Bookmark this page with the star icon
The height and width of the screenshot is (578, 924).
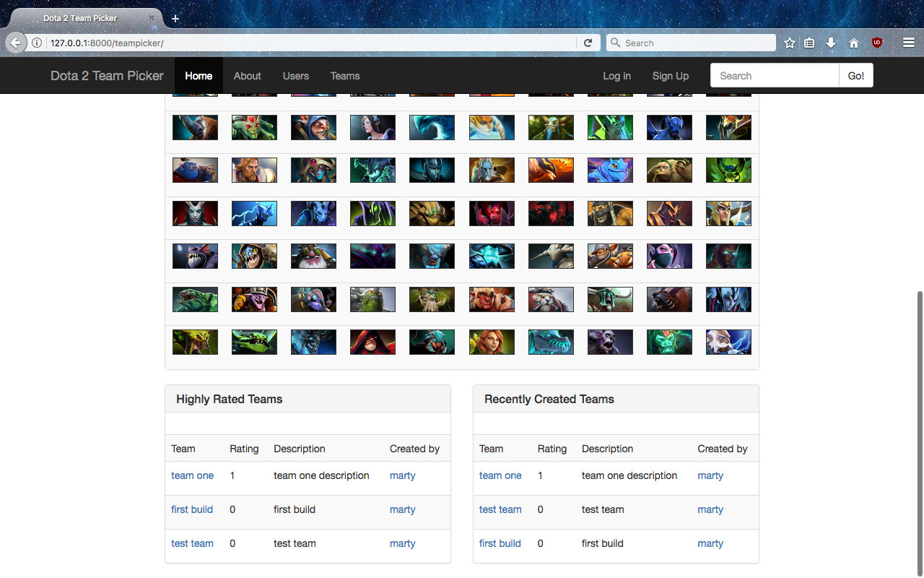[x=789, y=43]
